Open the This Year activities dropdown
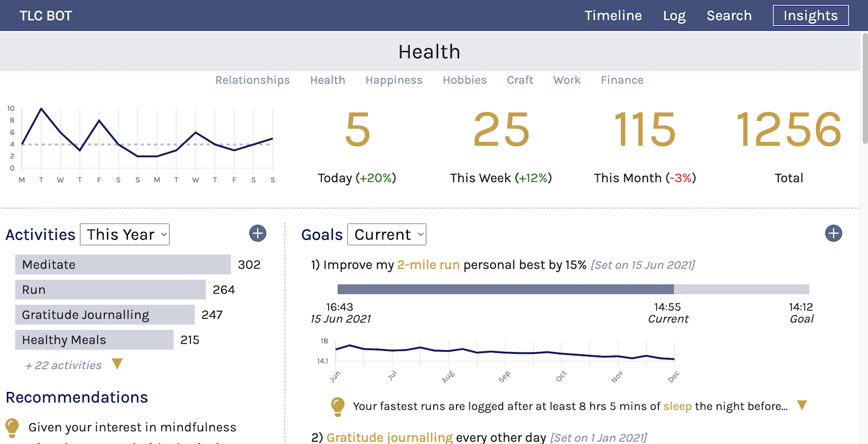Screen dimensions: 868x444 [124, 234]
